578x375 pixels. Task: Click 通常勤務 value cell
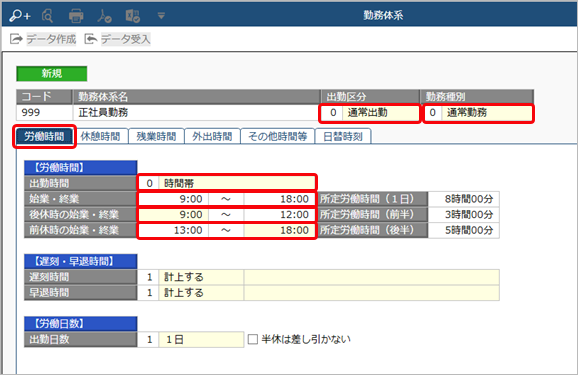(487, 113)
